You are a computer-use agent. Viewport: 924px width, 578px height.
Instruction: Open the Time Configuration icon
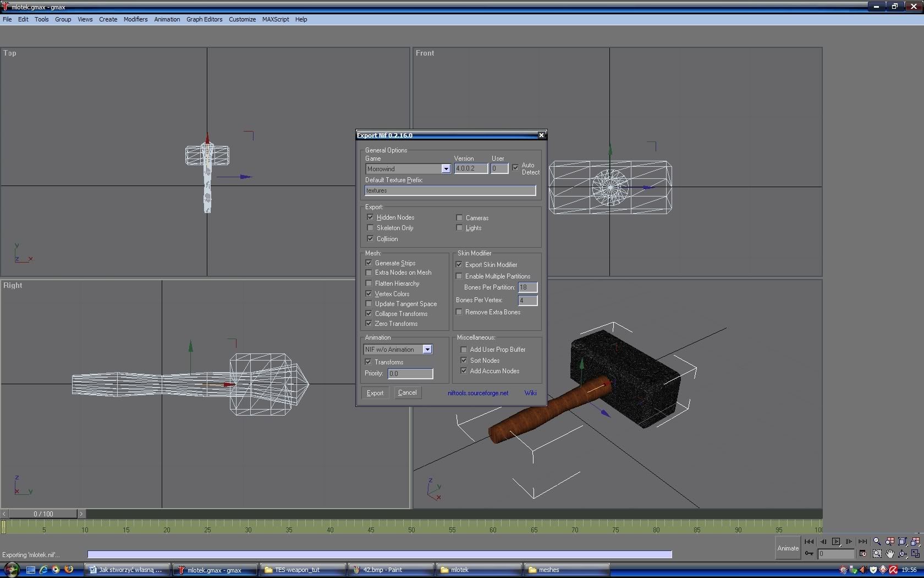point(863,554)
